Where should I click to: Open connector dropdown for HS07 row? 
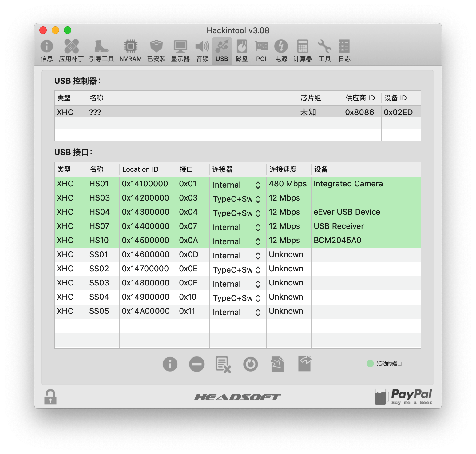coord(237,227)
